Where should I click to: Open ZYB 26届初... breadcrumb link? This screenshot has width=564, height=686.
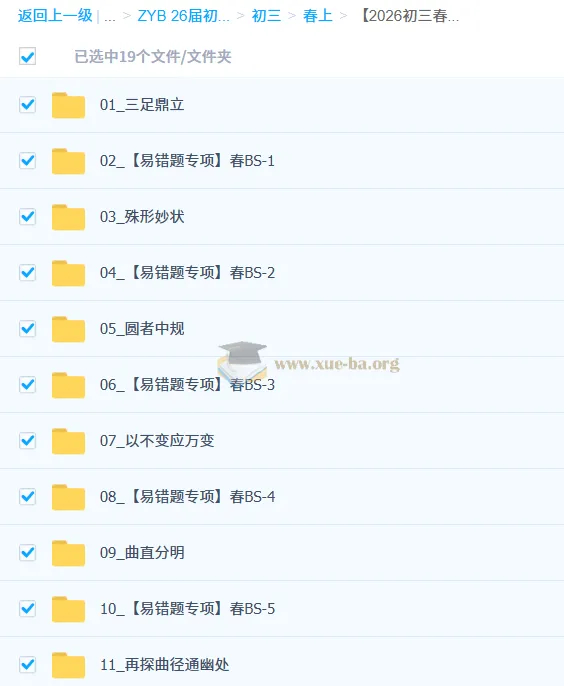point(183,16)
